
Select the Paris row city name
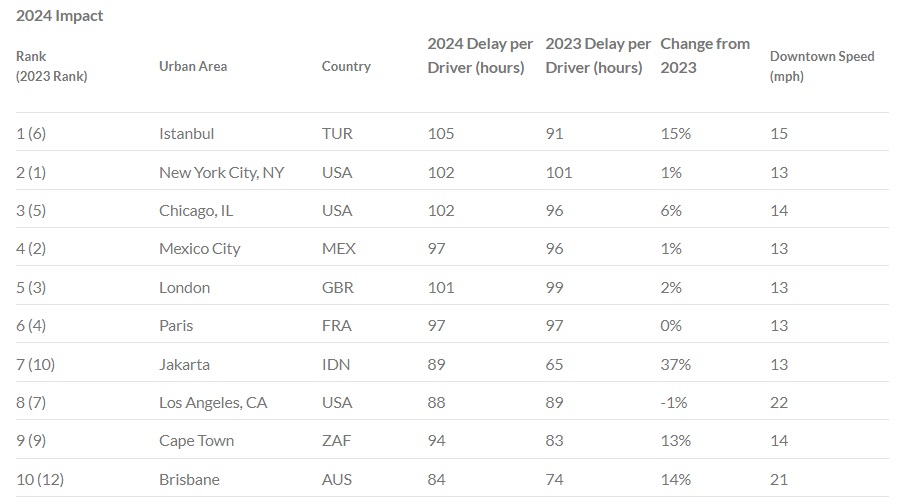tap(176, 326)
